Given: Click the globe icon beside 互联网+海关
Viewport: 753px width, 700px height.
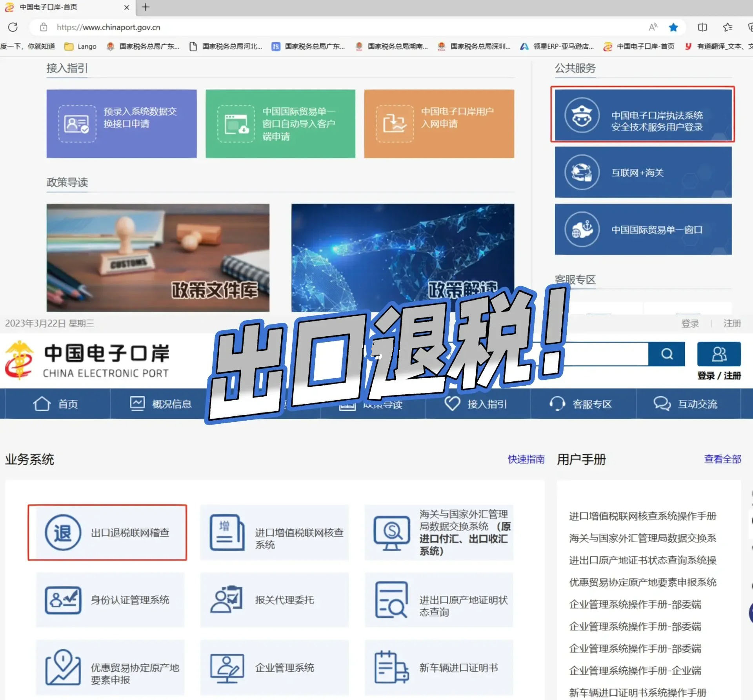Looking at the screenshot, I should pos(582,172).
